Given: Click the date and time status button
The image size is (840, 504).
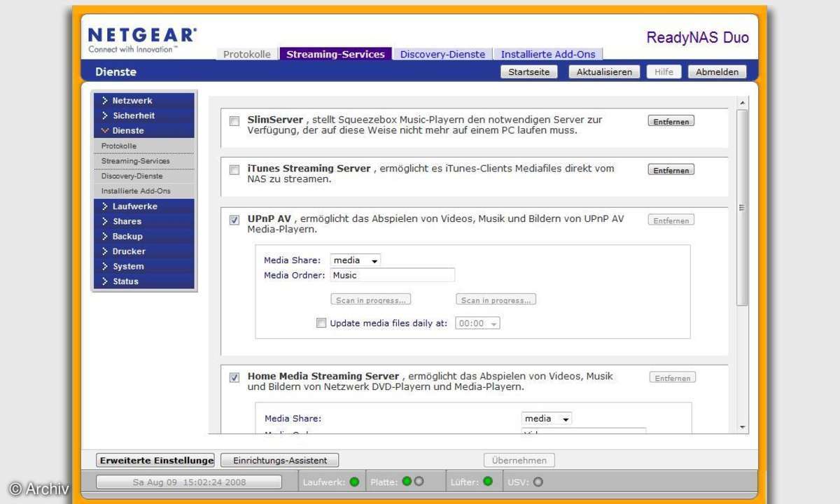Looking at the screenshot, I should point(189,482).
